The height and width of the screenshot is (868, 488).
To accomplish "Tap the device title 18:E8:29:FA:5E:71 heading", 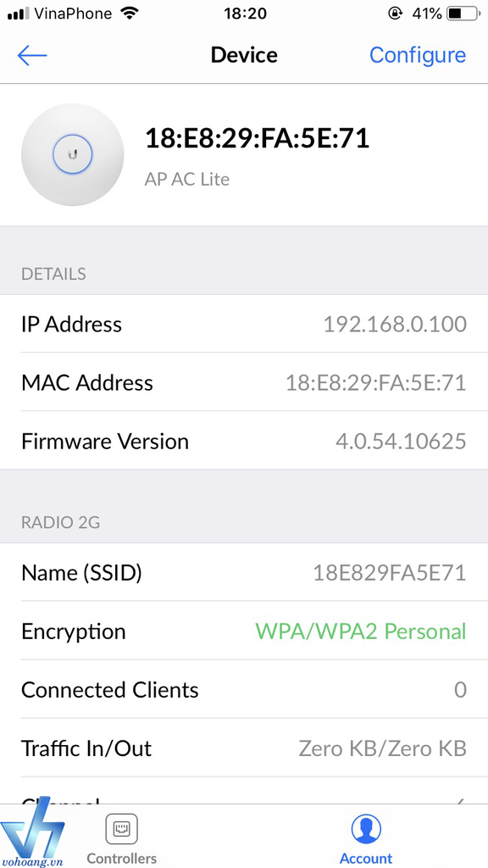I will [x=258, y=138].
